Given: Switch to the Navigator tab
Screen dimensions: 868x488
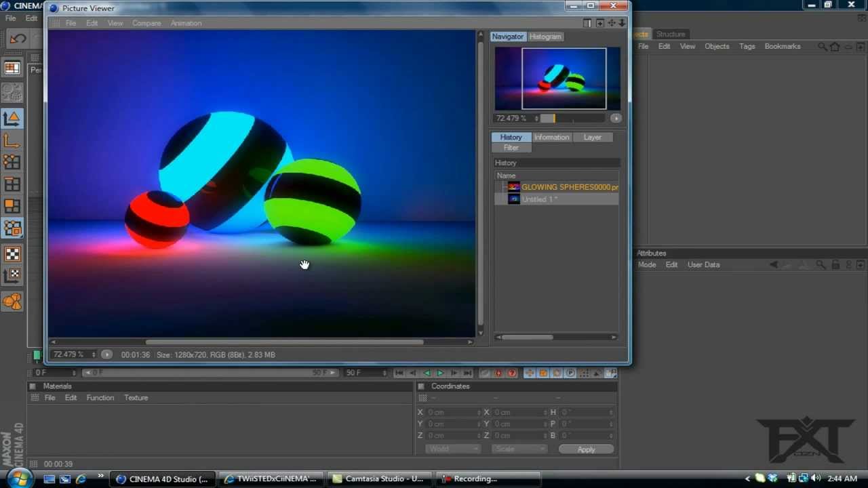Looking at the screenshot, I should 508,37.
